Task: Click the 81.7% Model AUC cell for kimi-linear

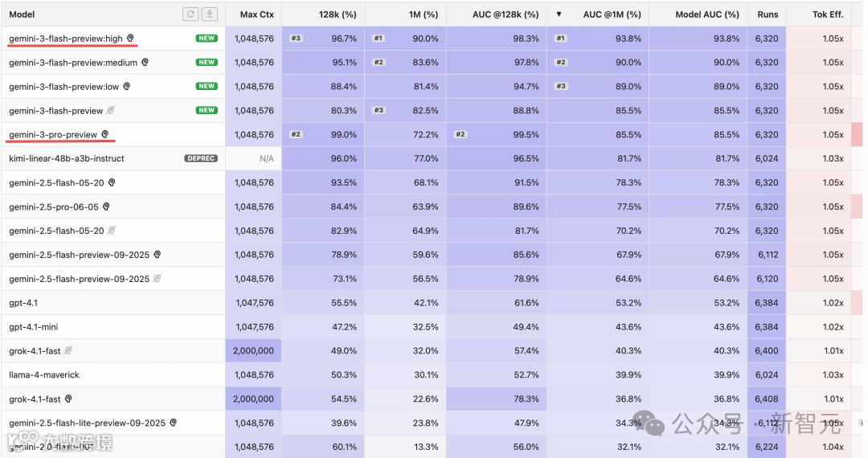Action: coord(698,158)
